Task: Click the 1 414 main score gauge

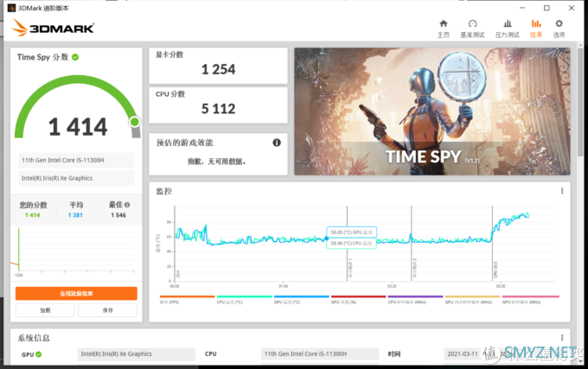Action: [x=78, y=109]
